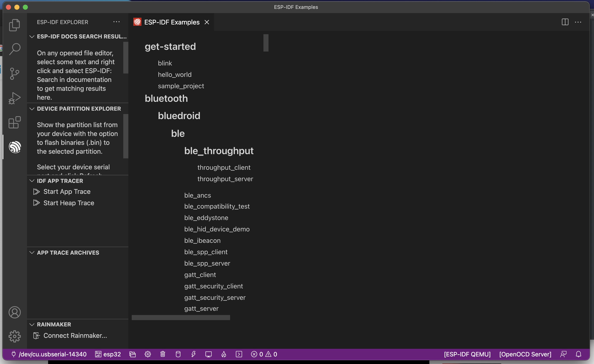Collapse ESP-IDF Docs Search Results section
The image size is (594, 364).
coord(78,36)
